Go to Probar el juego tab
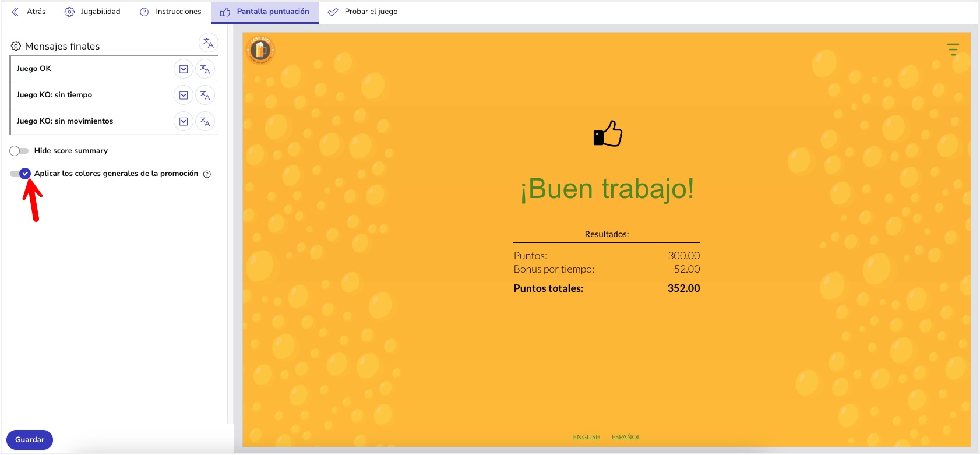Screen dimensions: 980x455 (x=363, y=12)
